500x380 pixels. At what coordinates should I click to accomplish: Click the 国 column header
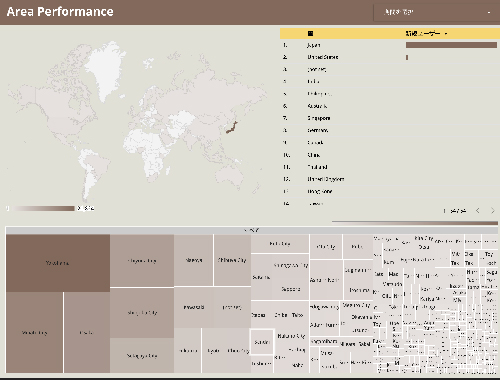pyautogui.click(x=310, y=33)
